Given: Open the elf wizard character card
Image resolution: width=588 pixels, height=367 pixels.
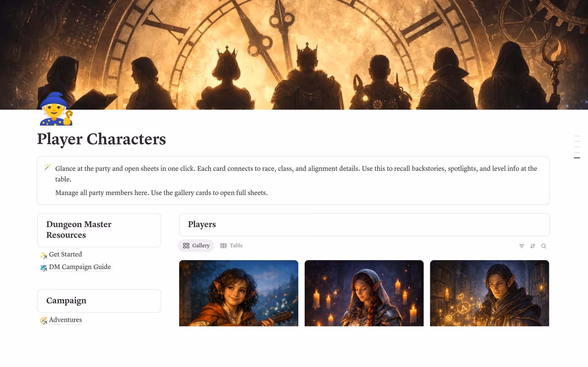Looking at the screenshot, I should click(x=489, y=293).
